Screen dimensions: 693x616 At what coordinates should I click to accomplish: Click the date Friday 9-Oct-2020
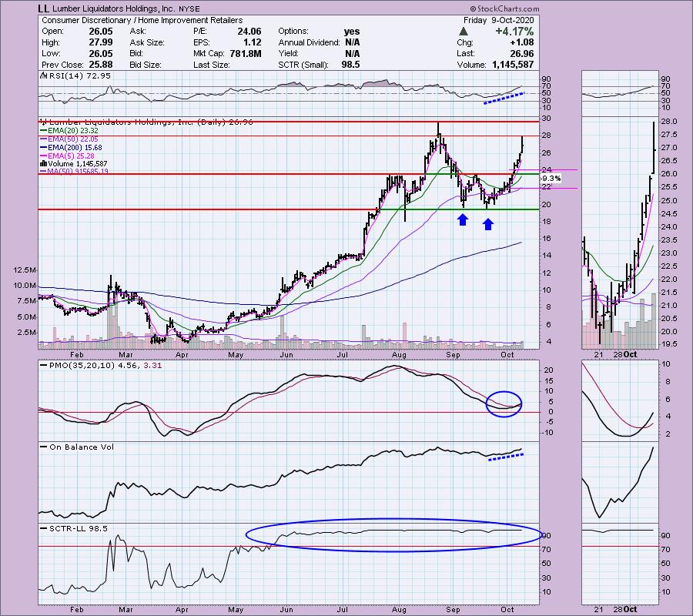click(x=498, y=20)
